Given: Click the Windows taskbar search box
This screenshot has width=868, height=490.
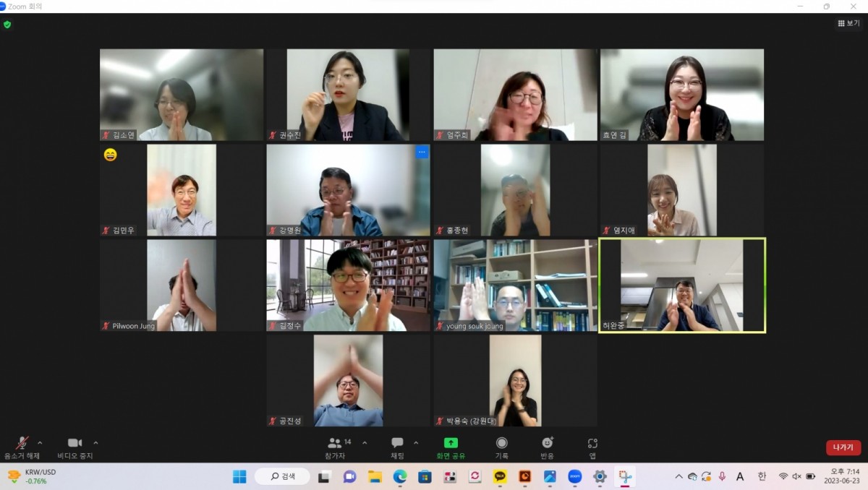Looking at the screenshot, I should tap(283, 476).
